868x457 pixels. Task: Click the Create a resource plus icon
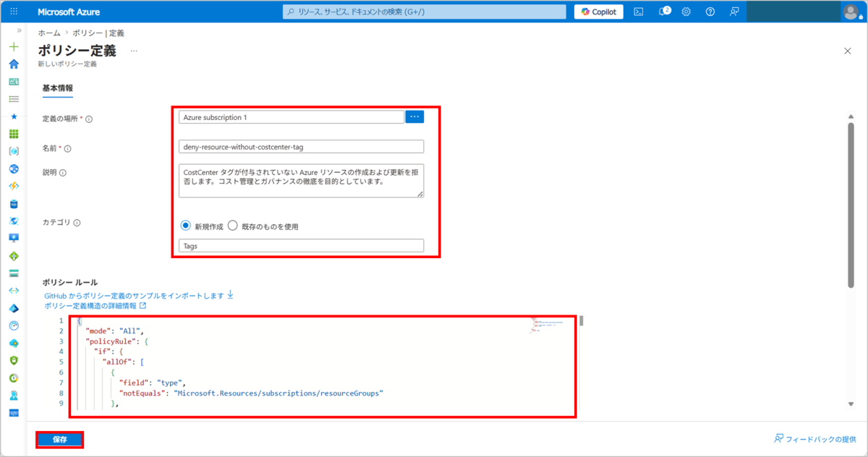[14, 46]
